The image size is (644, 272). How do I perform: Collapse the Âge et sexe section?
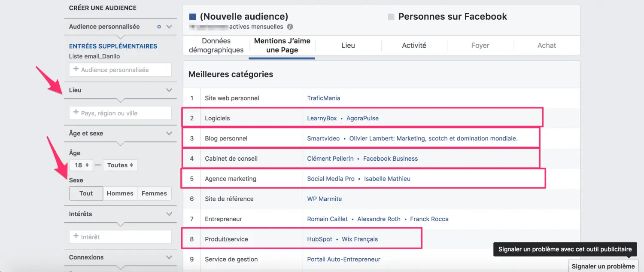[169, 134]
